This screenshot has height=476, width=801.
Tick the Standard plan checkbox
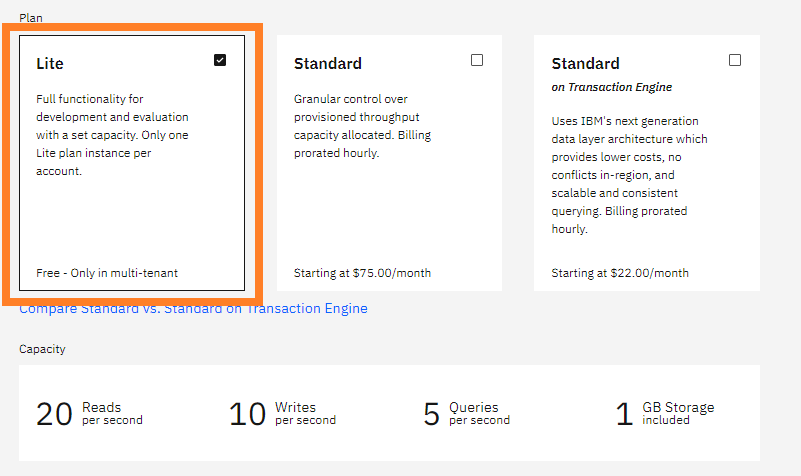tap(477, 60)
